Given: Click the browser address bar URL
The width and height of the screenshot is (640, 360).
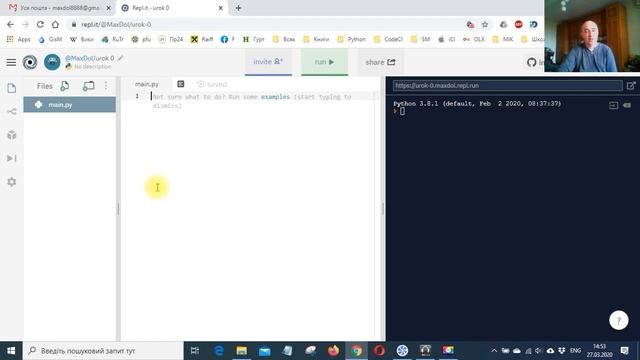Looking at the screenshot, I should [x=116, y=24].
